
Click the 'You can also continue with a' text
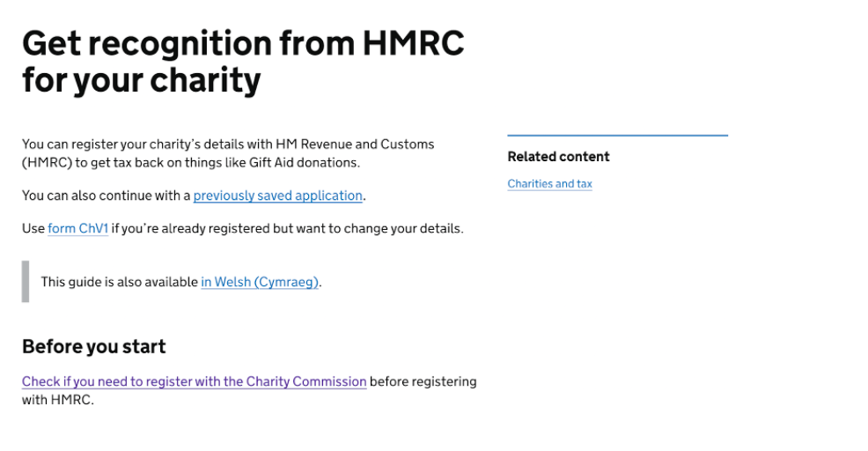tap(106, 196)
